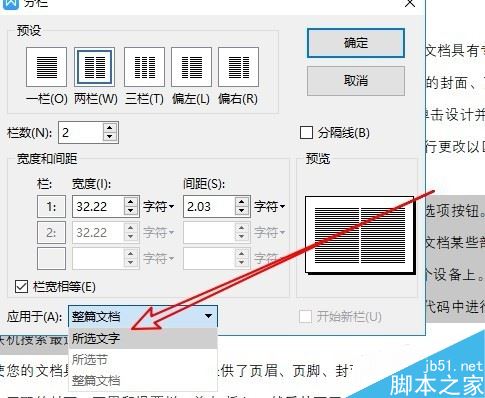Viewport: 485px width, 398px height.
Task: Uncheck the 栏宽相等(E) equal width checkbox
Action: (21, 286)
